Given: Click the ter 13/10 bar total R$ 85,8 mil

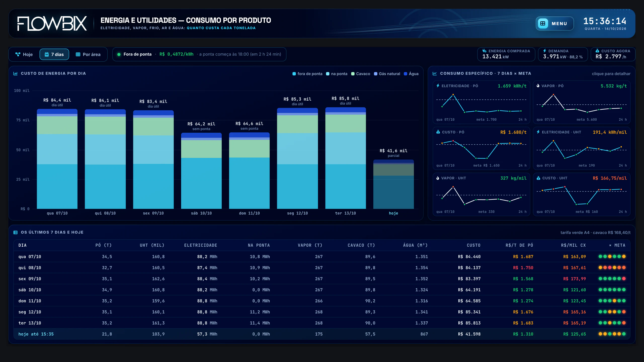Looking at the screenshot, I should click(345, 99).
